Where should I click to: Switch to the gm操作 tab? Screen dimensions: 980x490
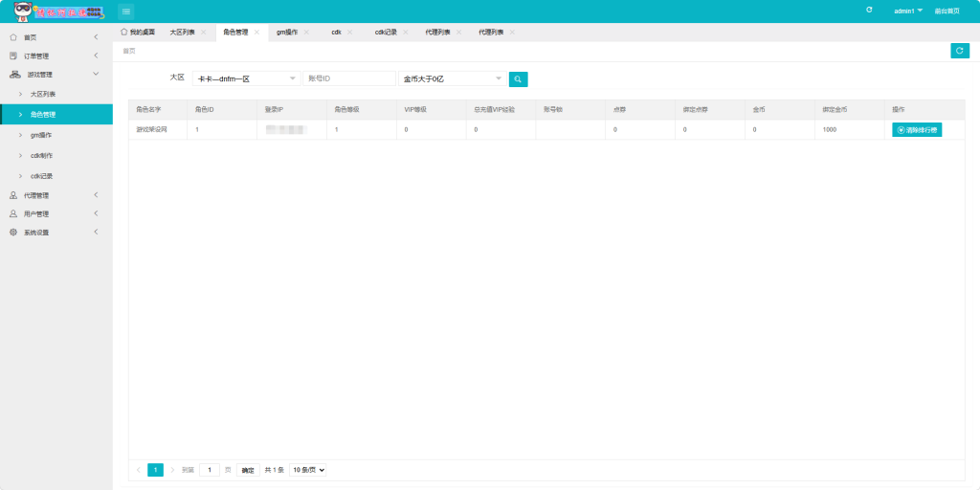click(287, 32)
